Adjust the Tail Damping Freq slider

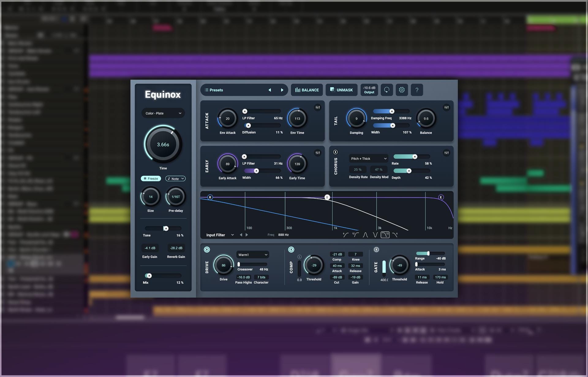pyautogui.click(x=392, y=111)
